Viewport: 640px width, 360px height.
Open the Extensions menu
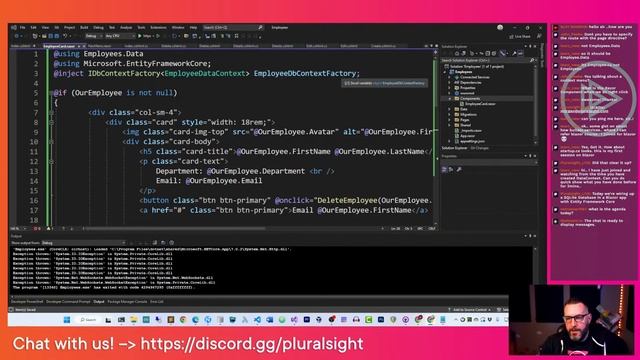coord(158,28)
